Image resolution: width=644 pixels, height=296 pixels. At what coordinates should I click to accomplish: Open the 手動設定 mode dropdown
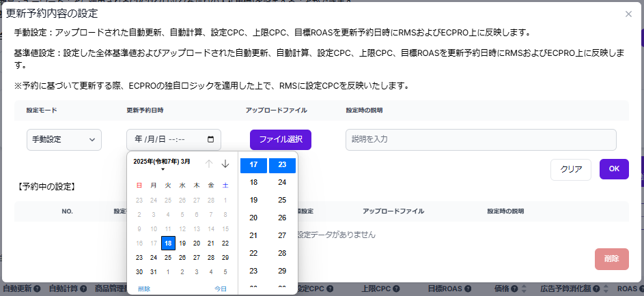(x=64, y=140)
